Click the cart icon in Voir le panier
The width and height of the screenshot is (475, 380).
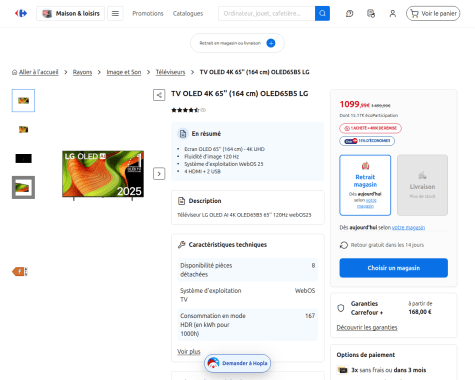point(414,13)
